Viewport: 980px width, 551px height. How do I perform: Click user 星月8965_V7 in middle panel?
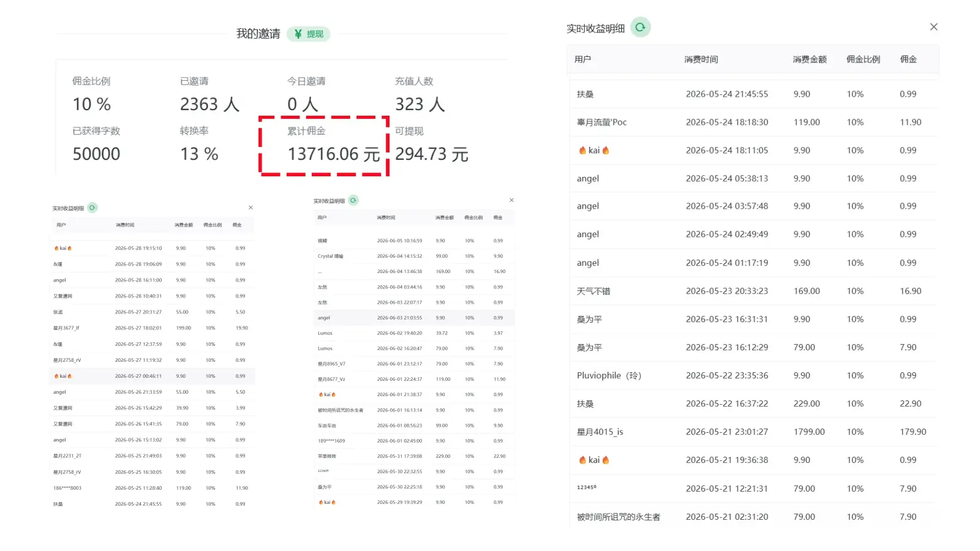[331, 364]
